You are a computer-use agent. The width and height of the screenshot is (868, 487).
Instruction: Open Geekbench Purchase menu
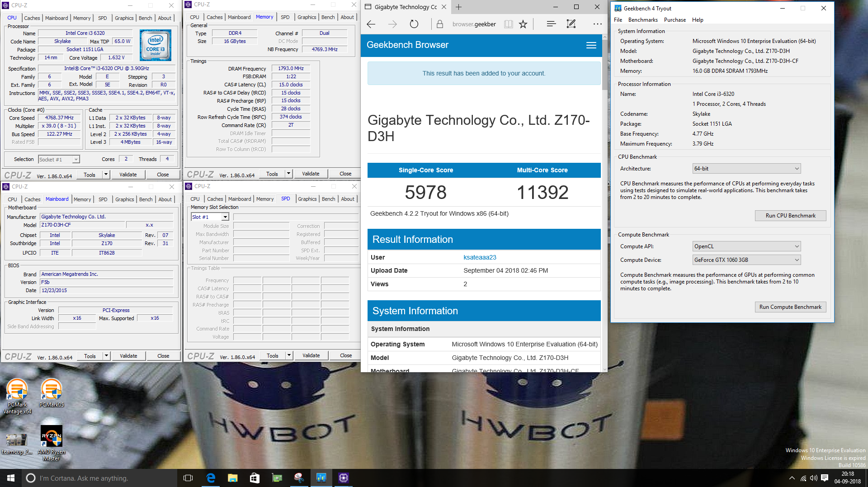(675, 20)
